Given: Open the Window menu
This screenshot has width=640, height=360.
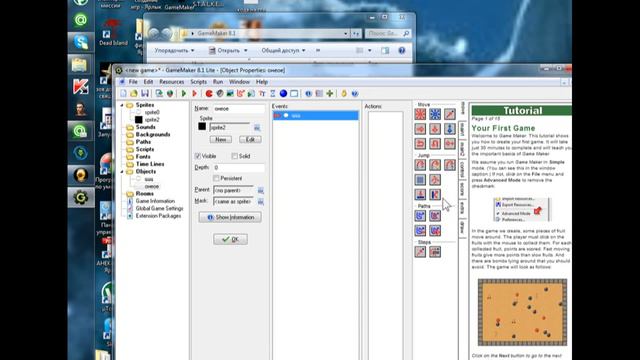Looking at the screenshot, I should click(x=239, y=82).
